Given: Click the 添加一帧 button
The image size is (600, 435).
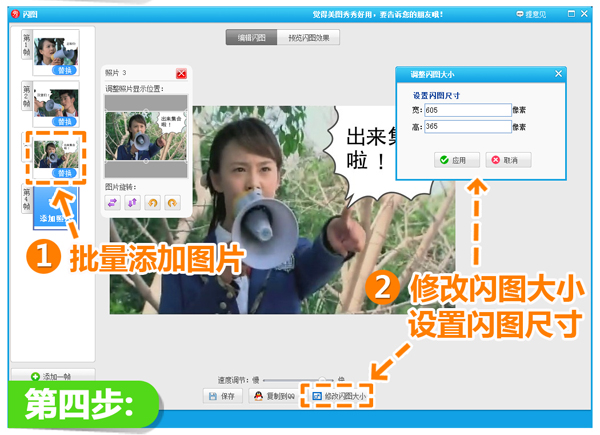Looking at the screenshot, I should [x=52, y=375].
